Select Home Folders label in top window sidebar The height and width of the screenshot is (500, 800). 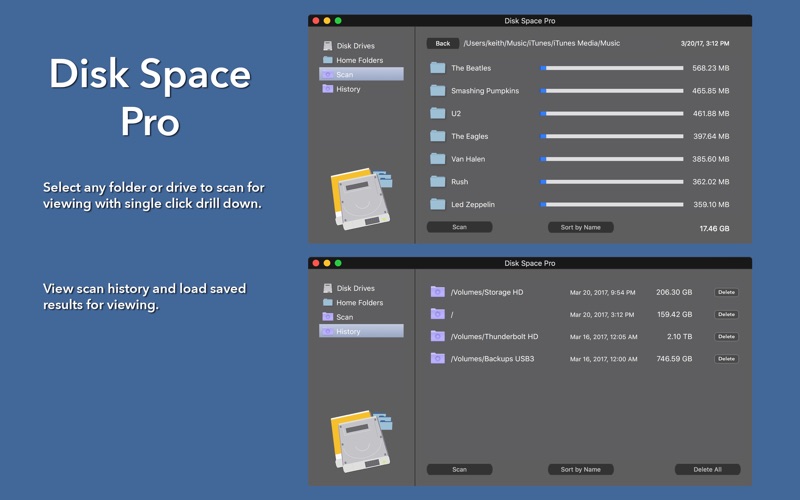(360, 60)
